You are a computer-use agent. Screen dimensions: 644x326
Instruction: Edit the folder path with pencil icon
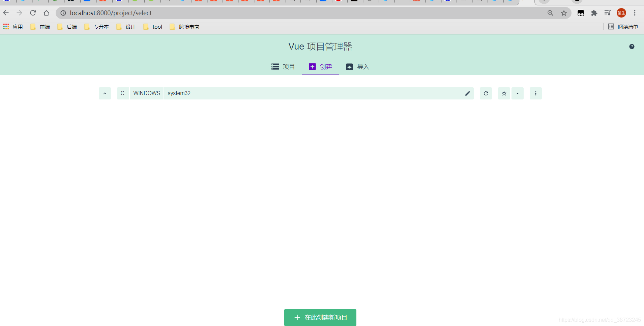coord(467,93)
